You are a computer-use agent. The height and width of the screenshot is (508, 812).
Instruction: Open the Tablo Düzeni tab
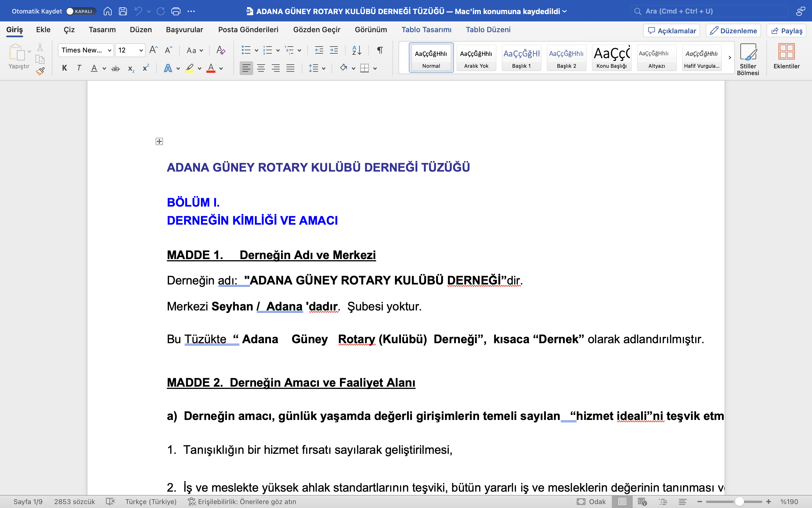pyautogui.click(x=488, y=30)
